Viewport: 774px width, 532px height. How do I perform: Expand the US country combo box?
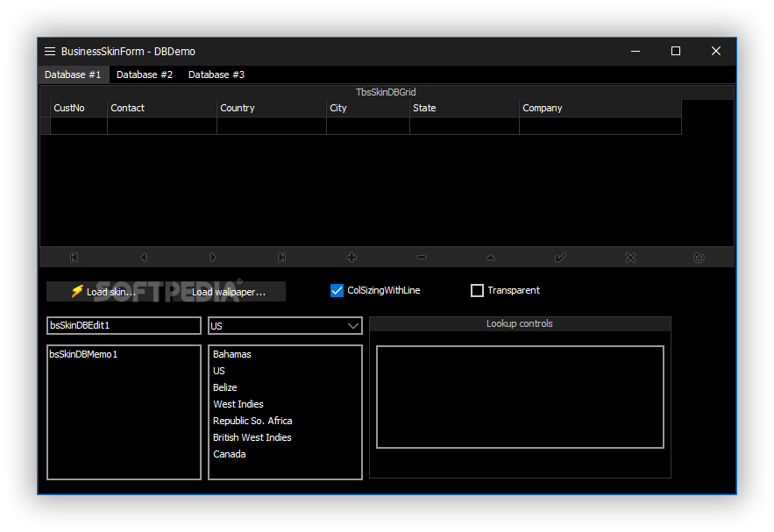353,326
